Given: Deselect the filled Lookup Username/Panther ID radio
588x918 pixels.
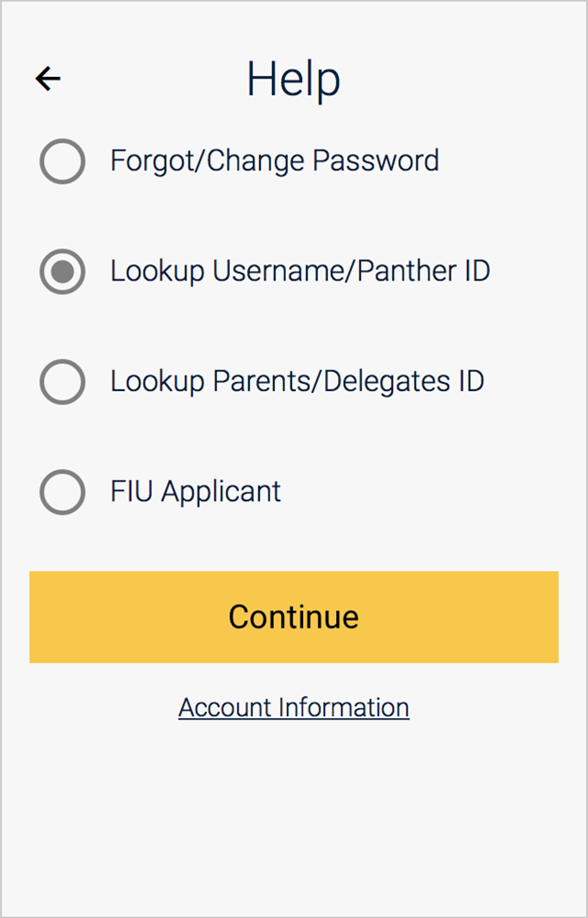Looking at the screenshot, I should tap(62, 272).
